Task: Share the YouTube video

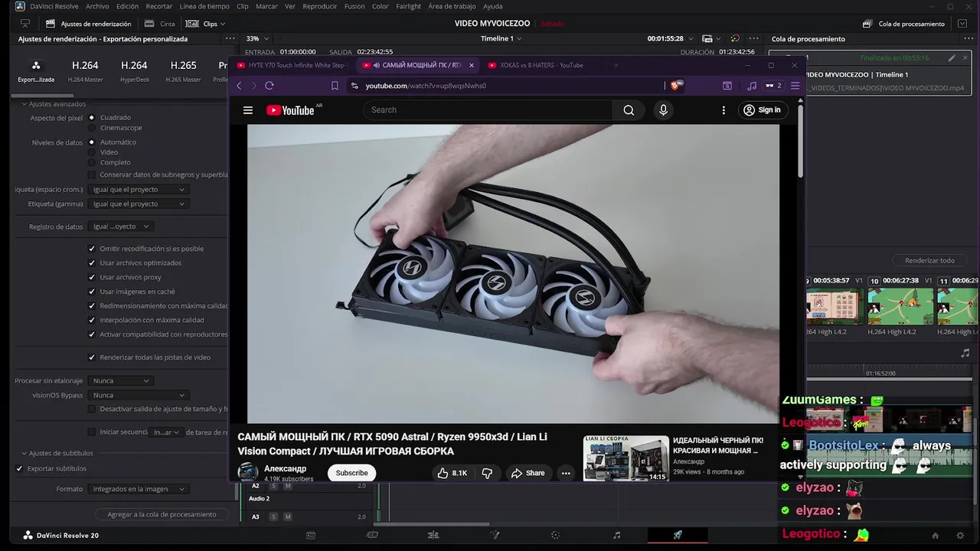Action: coord(528,473)
